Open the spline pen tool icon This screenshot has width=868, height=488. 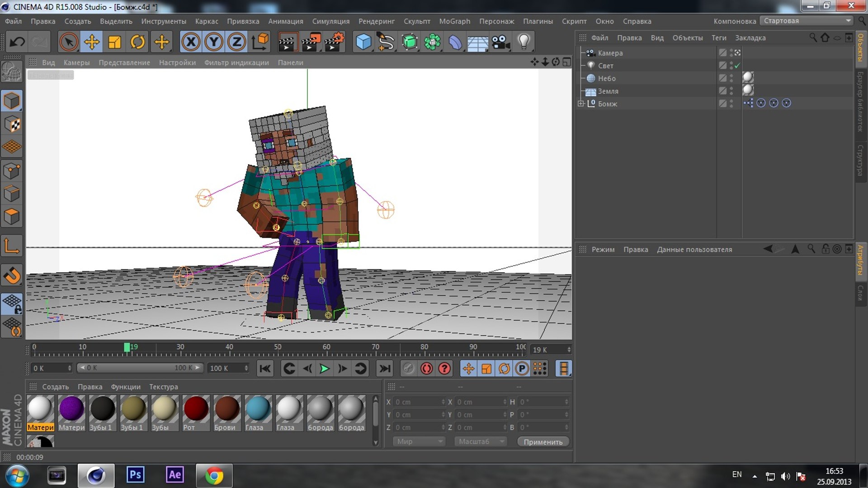click(387, 42)
